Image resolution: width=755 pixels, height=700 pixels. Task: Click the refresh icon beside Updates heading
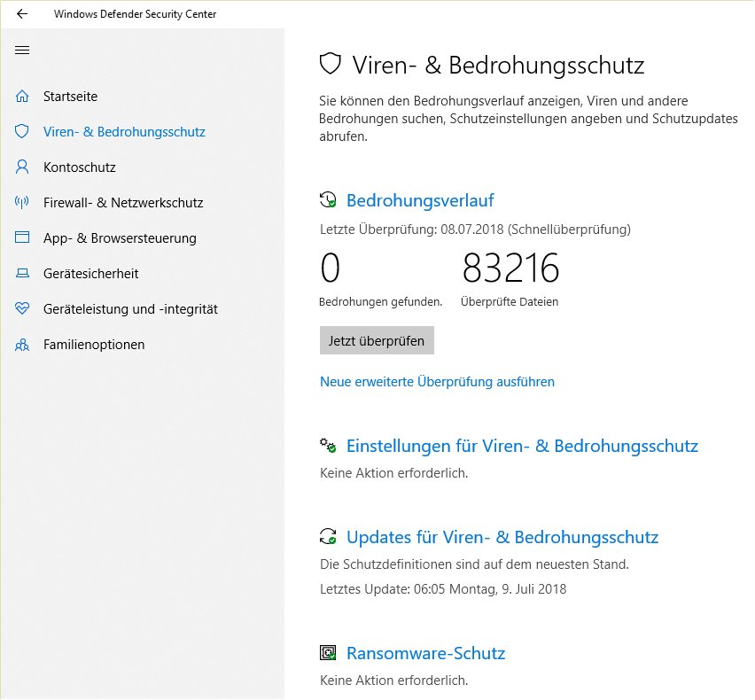(x=329, y=536)
